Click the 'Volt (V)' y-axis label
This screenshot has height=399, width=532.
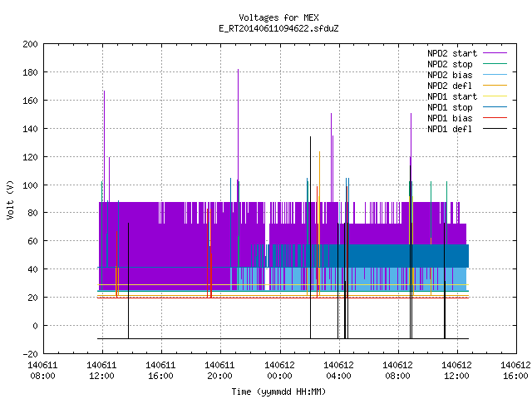[x=11, y=199]
